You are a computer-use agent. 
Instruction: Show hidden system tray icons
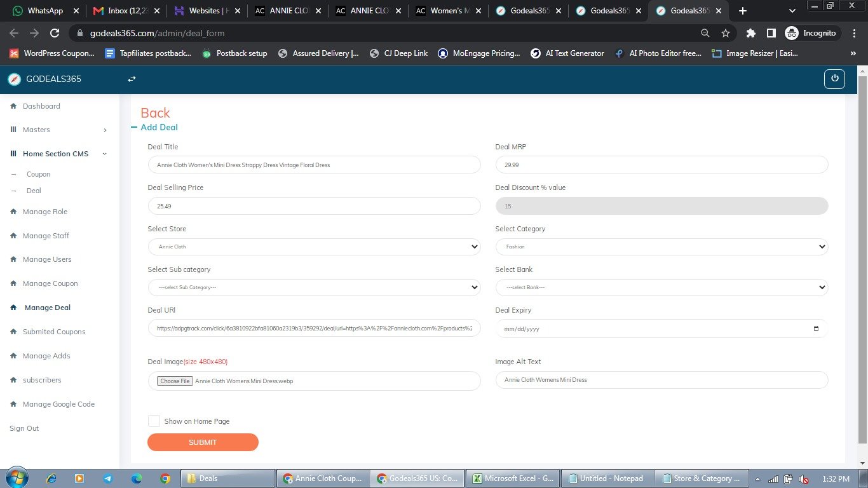(x=757, y=479)
